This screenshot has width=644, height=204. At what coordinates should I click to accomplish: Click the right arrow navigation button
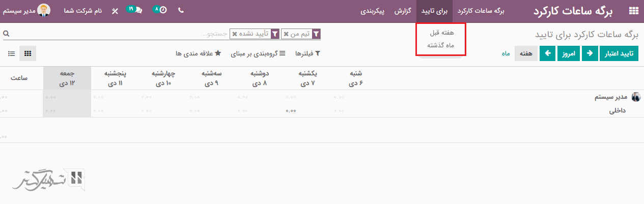(x=590, y=53)
